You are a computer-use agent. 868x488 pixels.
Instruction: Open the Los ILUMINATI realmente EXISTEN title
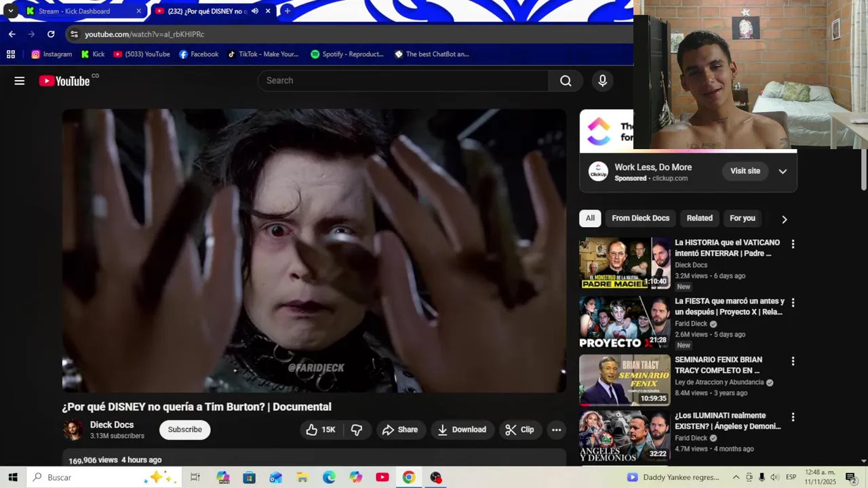point(728,421)
